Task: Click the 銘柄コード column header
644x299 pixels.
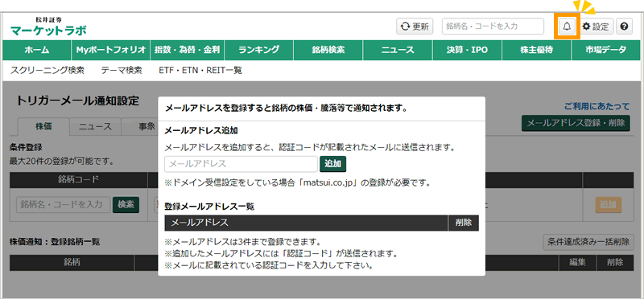Action: pyautogui.click(x=78, y=180)
